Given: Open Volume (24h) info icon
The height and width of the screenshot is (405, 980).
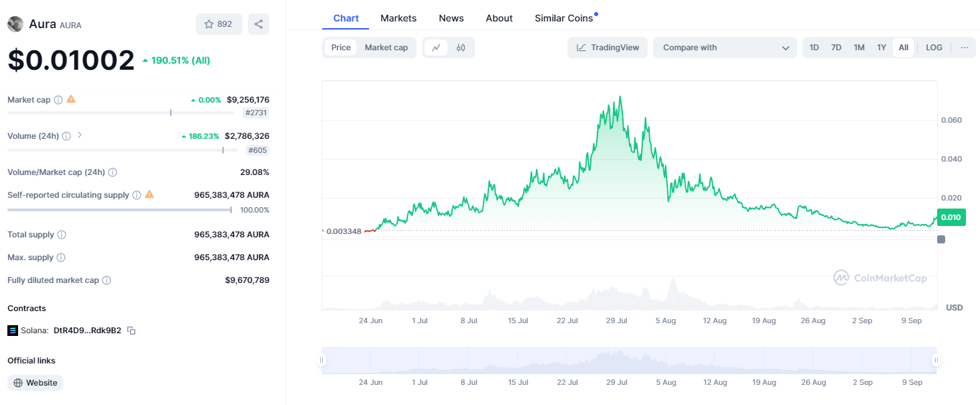Looking at the screenshot, I should (x=66, y=136).
